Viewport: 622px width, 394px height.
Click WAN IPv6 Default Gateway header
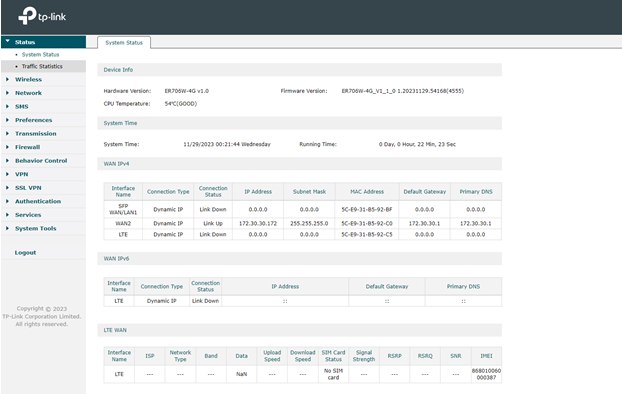pos(387,286)
